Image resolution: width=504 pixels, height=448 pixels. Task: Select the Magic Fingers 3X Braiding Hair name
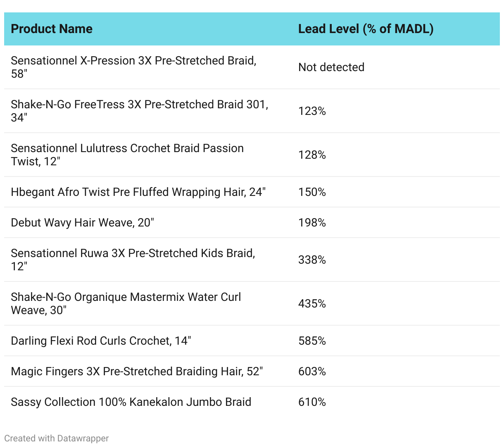point(137,372)
